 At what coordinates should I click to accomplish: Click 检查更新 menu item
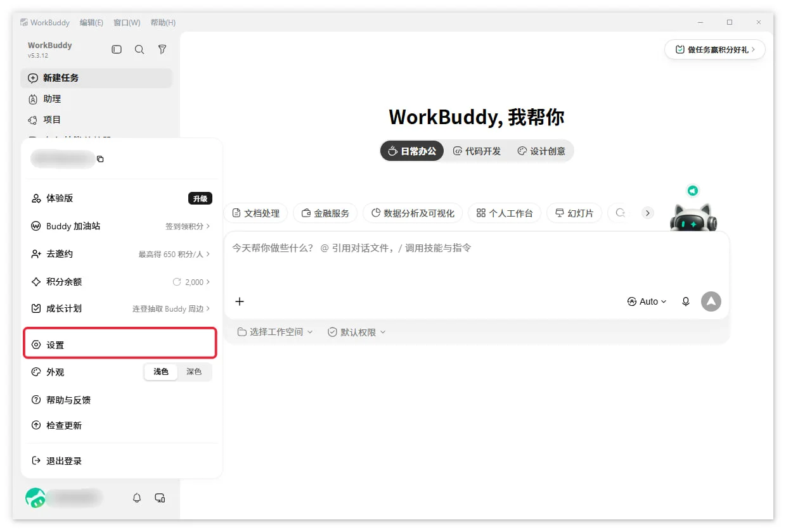121,426
